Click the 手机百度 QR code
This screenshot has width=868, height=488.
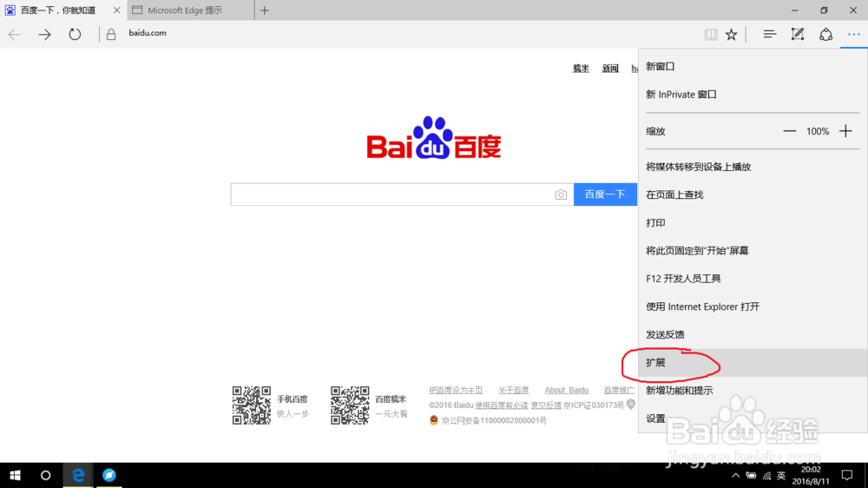(x=252, y=406)
